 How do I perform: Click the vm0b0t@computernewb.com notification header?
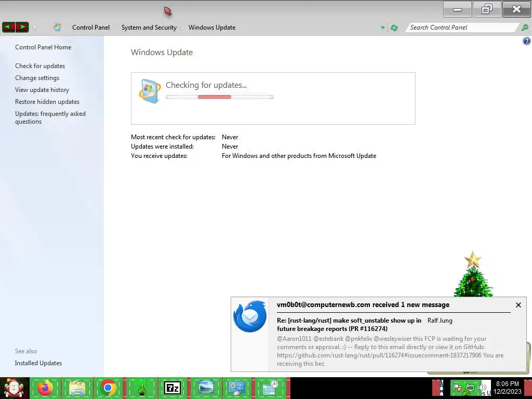pos(363,304)
